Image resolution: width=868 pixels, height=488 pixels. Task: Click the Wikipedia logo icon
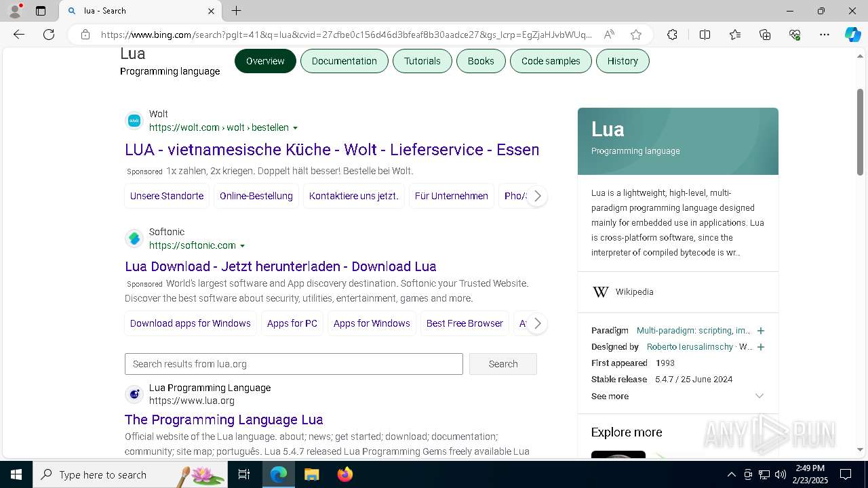601,292
